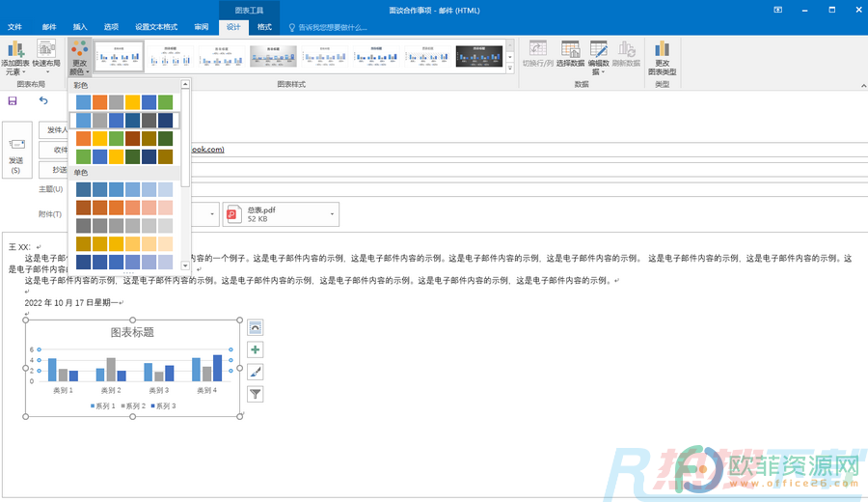Viewport: 868px width, 502px height.
Task: Click the greeting 王 XX:
Action: click(x=19, y=247)
